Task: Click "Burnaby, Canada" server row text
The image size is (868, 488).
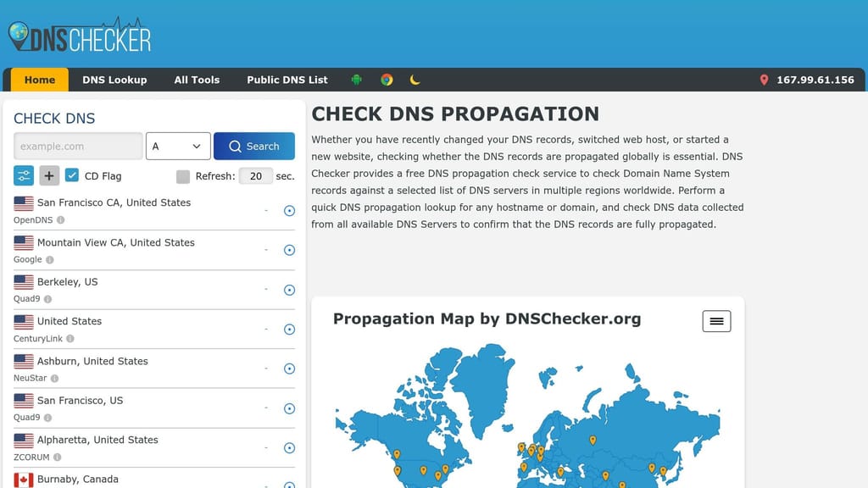Action: (77, 480)
